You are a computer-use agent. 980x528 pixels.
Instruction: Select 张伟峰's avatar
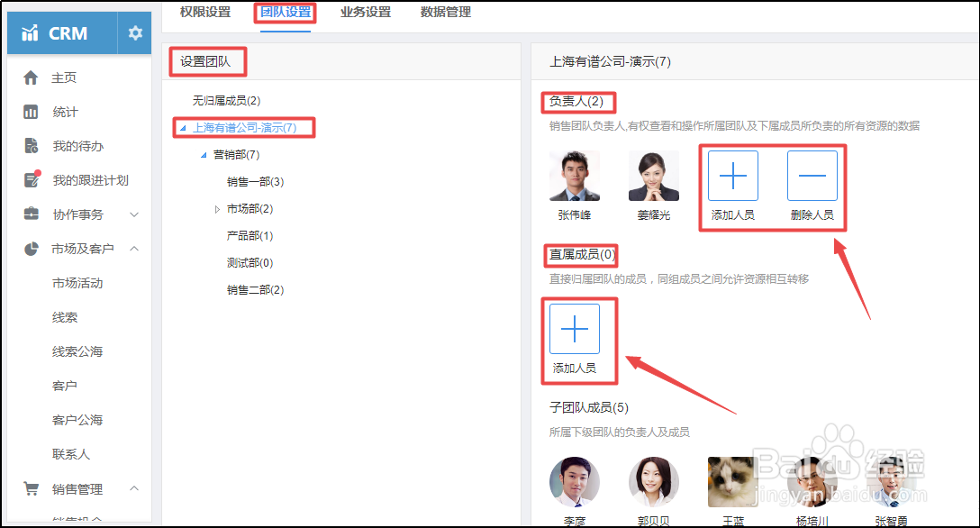pos(575,176)
